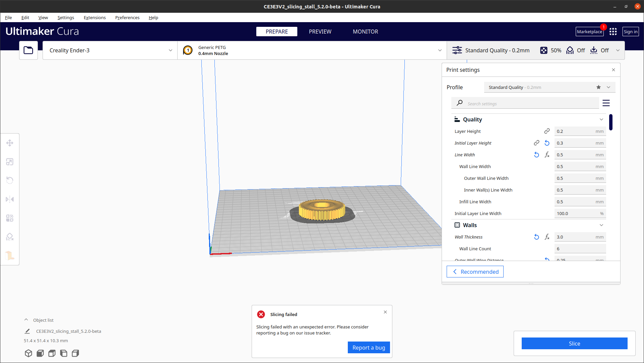Open file folder icon
644x363 pixels.
click(28, 50)
